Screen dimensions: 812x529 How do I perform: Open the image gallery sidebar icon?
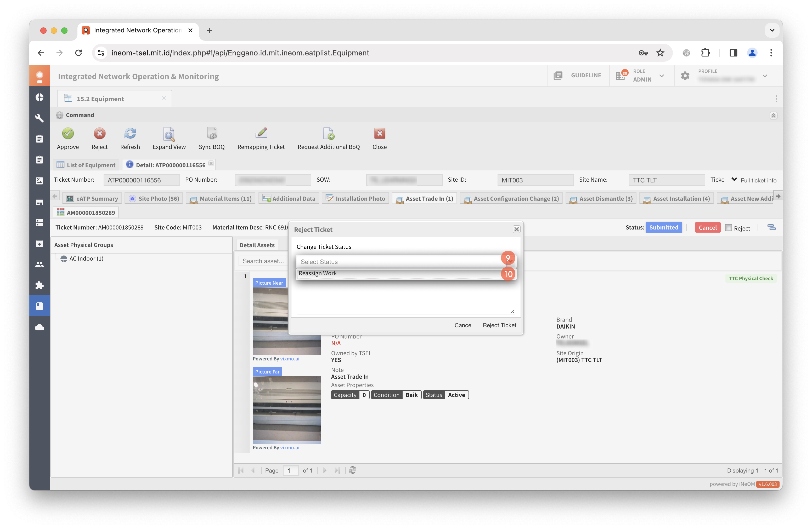40,181
